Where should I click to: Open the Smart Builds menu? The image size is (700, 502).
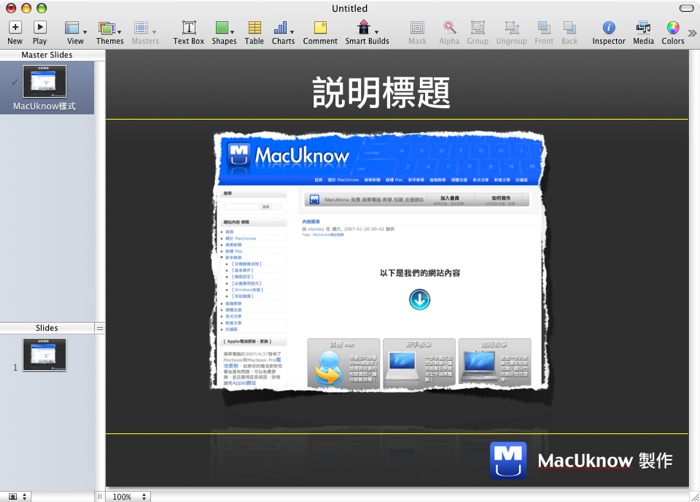367,33
